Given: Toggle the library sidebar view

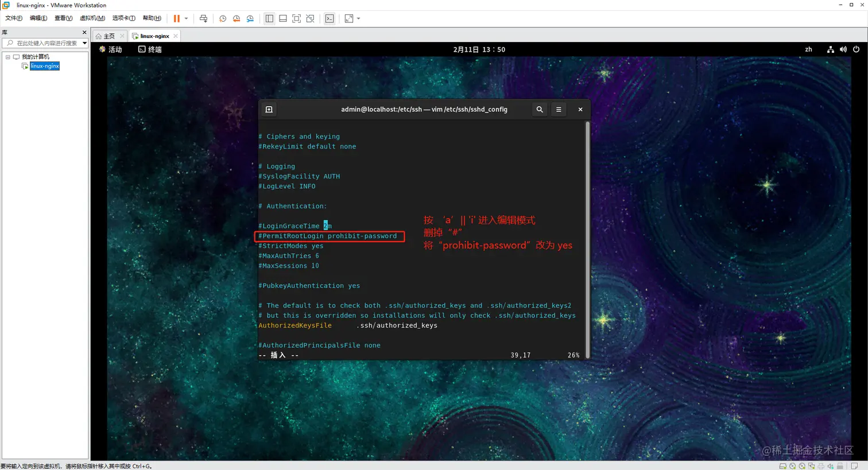Looking at the screenshot, I should (269, 18).
